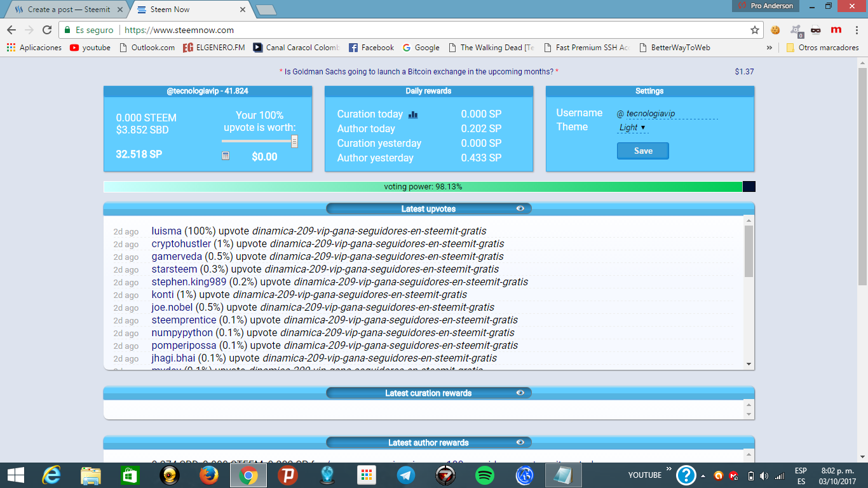868x488 pixels.
Task: Open the calculator icon under upvote worth
Action: (226, 156)
